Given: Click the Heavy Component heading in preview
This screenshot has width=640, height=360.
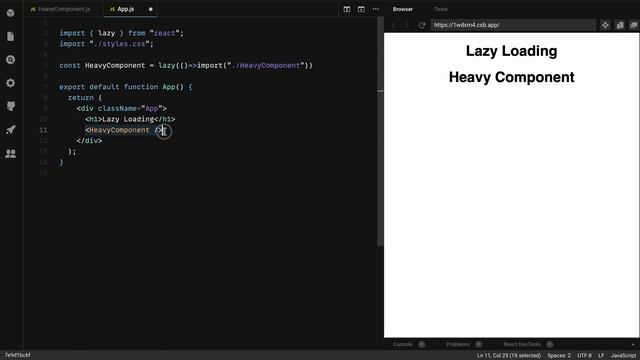Looking at the screenshot, I should tap(511, 77).
